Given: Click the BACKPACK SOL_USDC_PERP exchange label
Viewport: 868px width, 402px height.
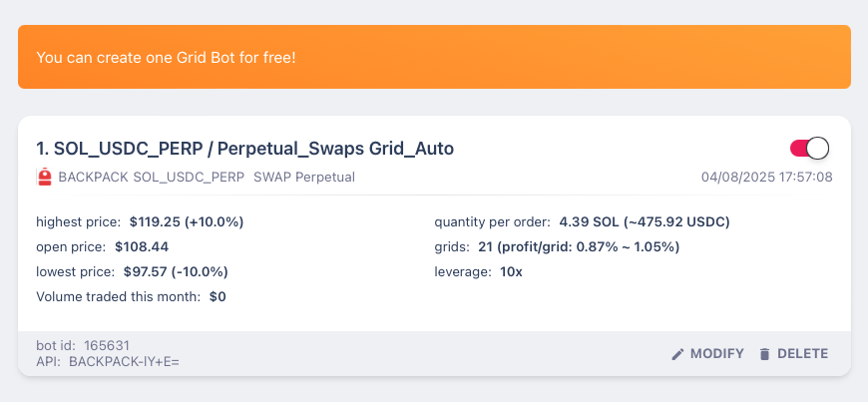Looking at the screenshot, I should [x=151, y=178].
